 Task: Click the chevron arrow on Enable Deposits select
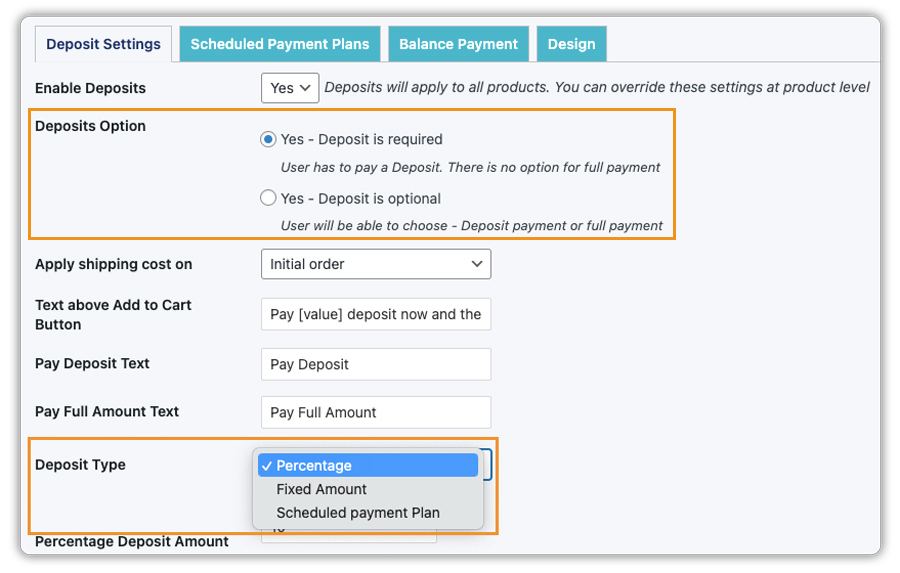pyautogui.click(x=305, y=88)
